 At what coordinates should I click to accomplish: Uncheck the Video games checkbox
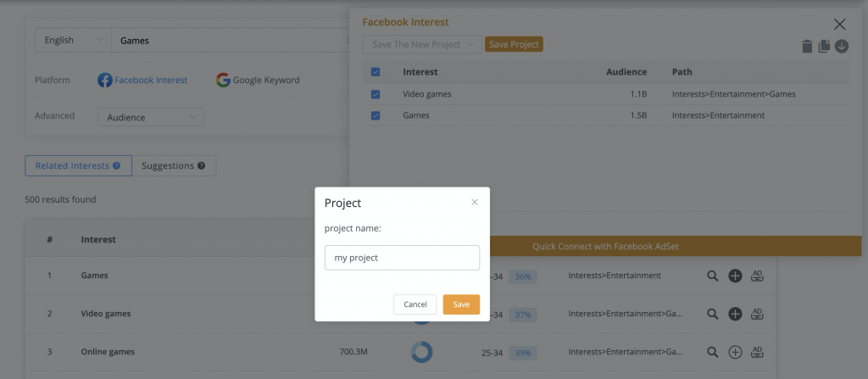(x=376, y=94)
